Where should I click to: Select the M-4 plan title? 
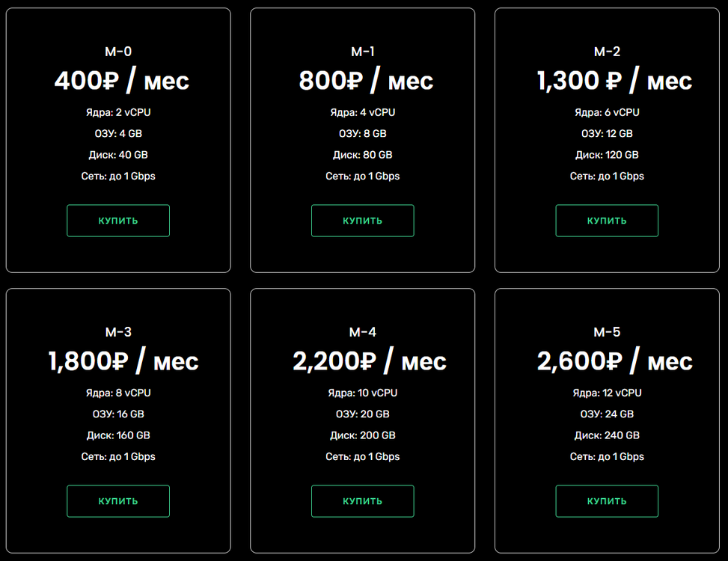(x=363, y=332)
